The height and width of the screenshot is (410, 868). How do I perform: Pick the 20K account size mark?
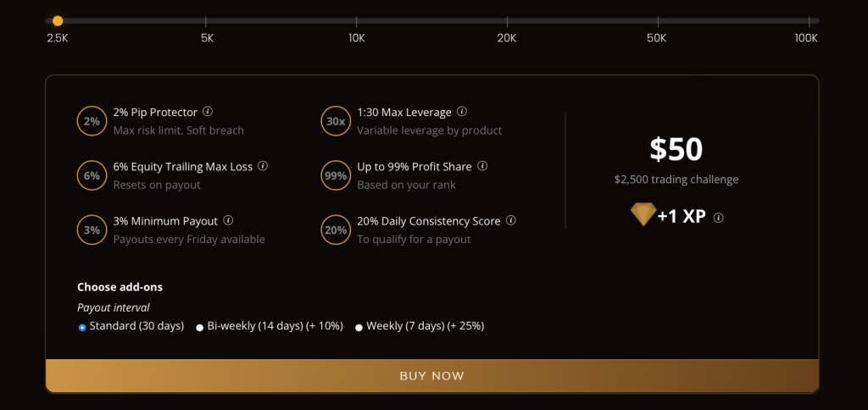pos(507,20)
